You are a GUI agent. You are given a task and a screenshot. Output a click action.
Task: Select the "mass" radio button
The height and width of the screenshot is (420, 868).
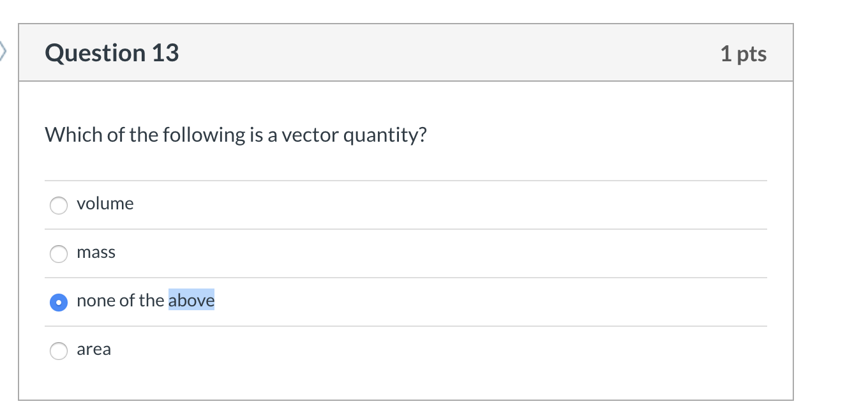(59, 254)
